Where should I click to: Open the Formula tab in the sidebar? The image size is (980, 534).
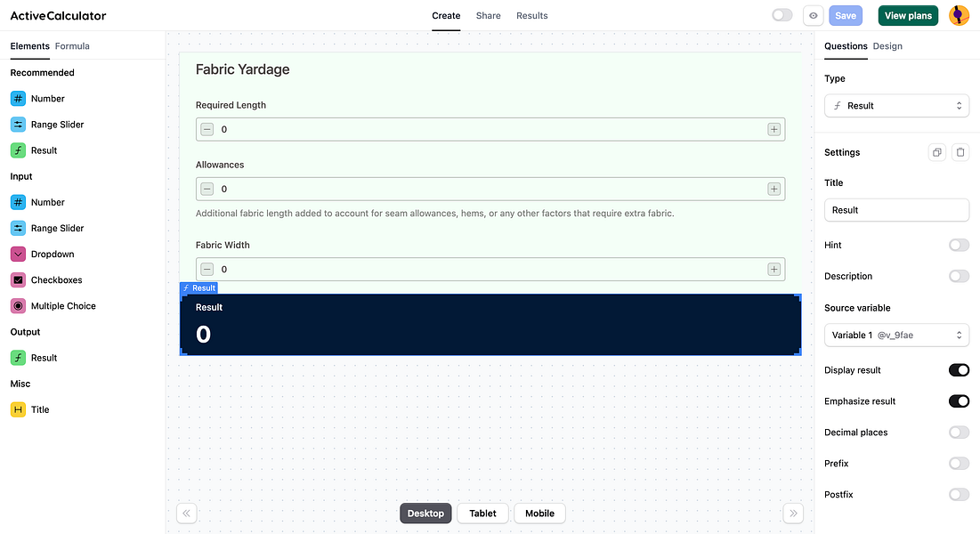point(72,45)
